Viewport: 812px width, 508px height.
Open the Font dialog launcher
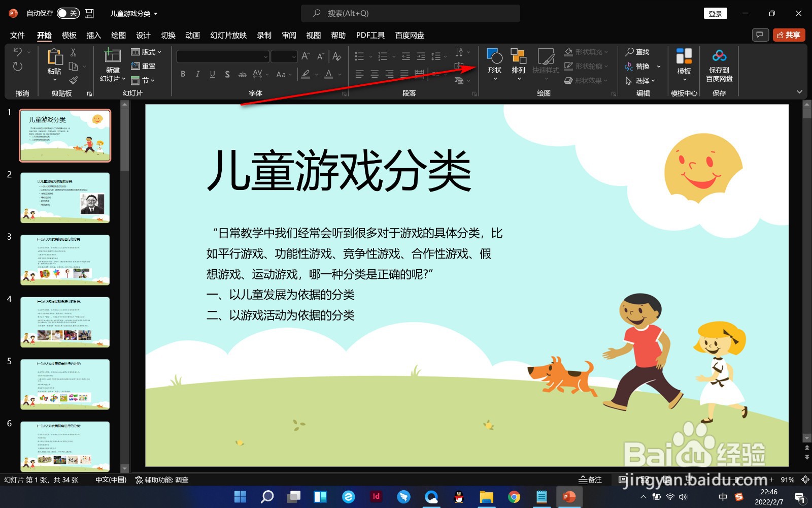(344, 94)
